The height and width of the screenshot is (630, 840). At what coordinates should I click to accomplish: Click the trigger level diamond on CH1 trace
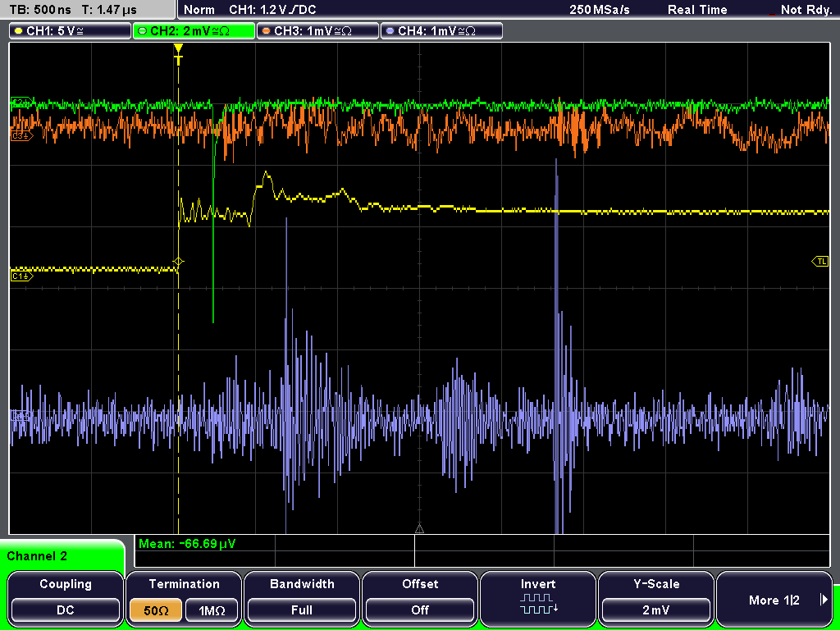point(178,262)
